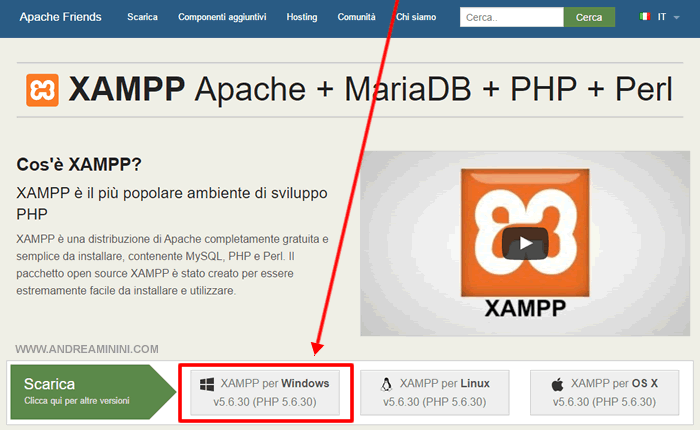Download XAMPP per Linux v5.6.30

pos(435,392)
